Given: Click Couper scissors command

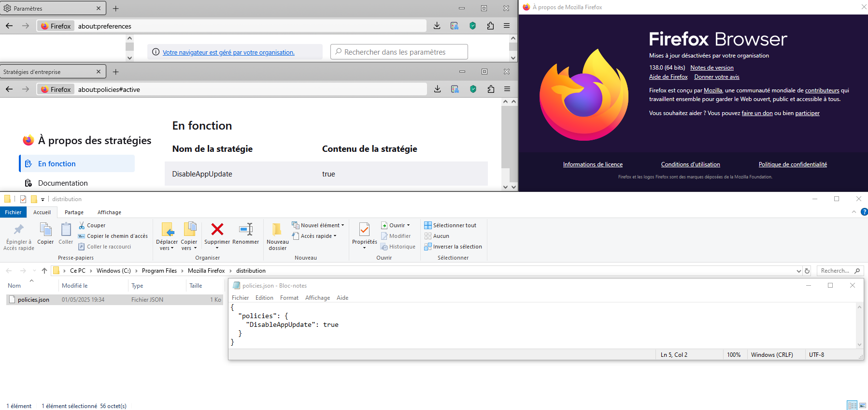Looking at the screenshot, I should click(x=92, y=225).
